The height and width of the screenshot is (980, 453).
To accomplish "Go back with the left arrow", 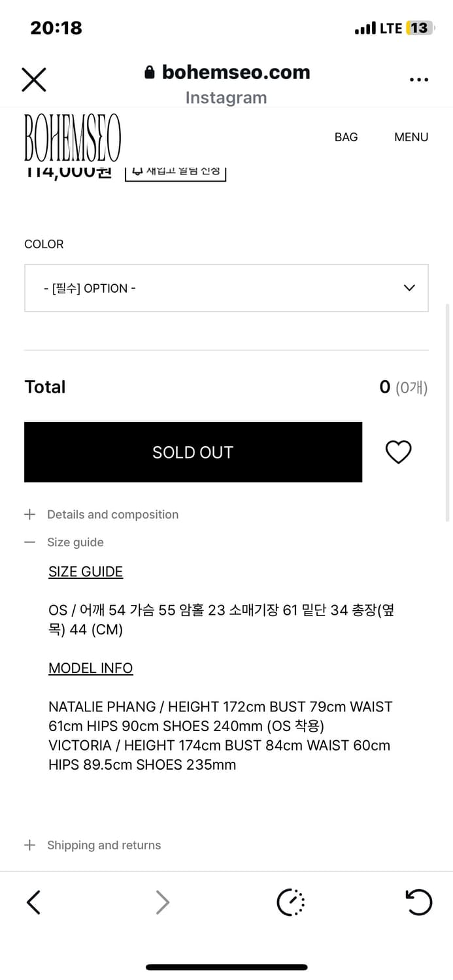I will [34, 902].
